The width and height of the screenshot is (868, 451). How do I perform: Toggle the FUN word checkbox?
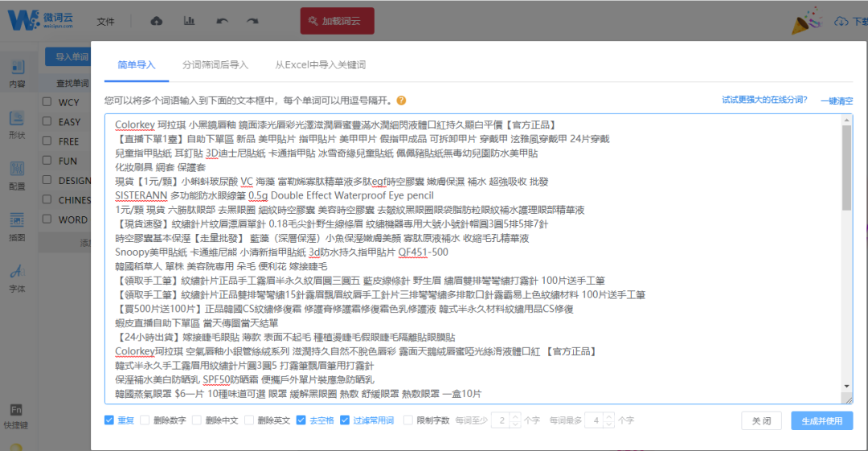(x=47, y=161)
